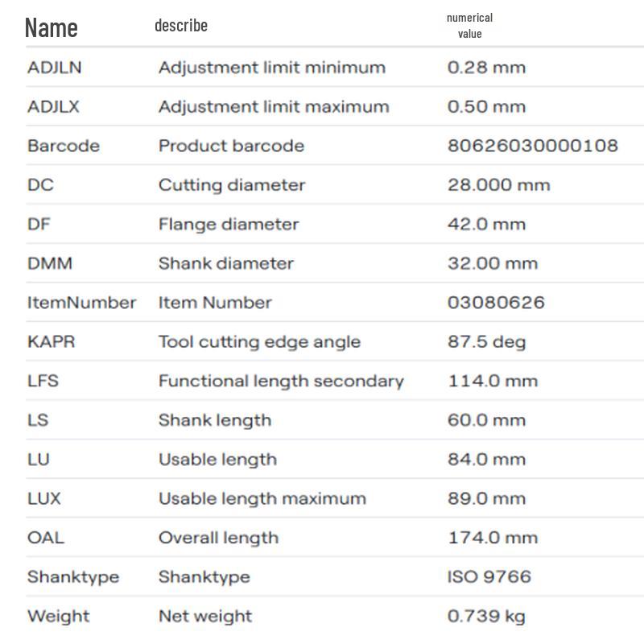Click the 42.0 mm flange diameter value
Screen dimensions: 644x644
pos(486,225)
